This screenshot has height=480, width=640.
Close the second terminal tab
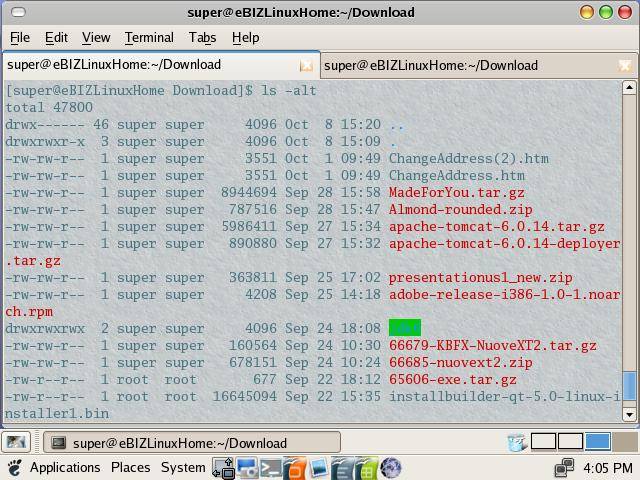coord(625,65)
